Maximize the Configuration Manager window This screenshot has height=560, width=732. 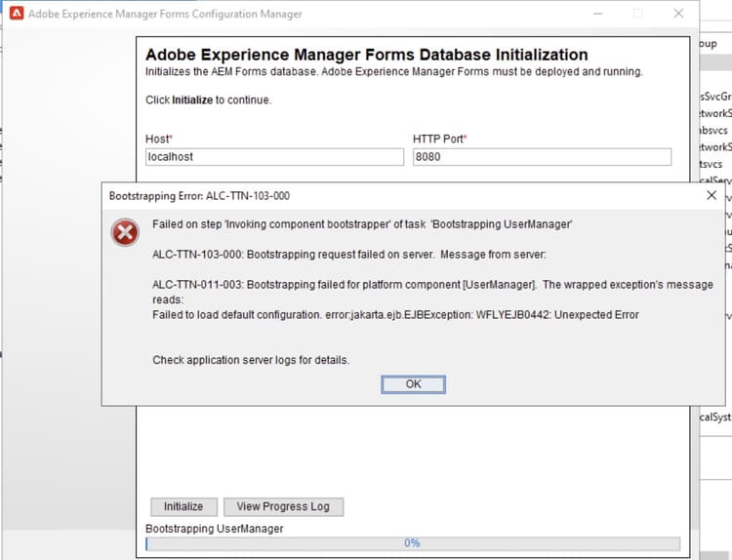tap(638, 14)
